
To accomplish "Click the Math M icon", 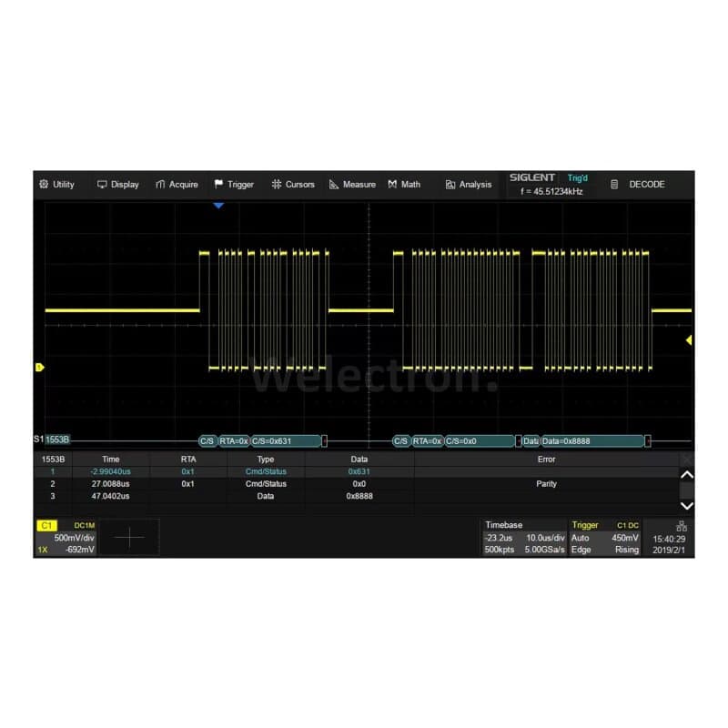I will tap(392, 185).
